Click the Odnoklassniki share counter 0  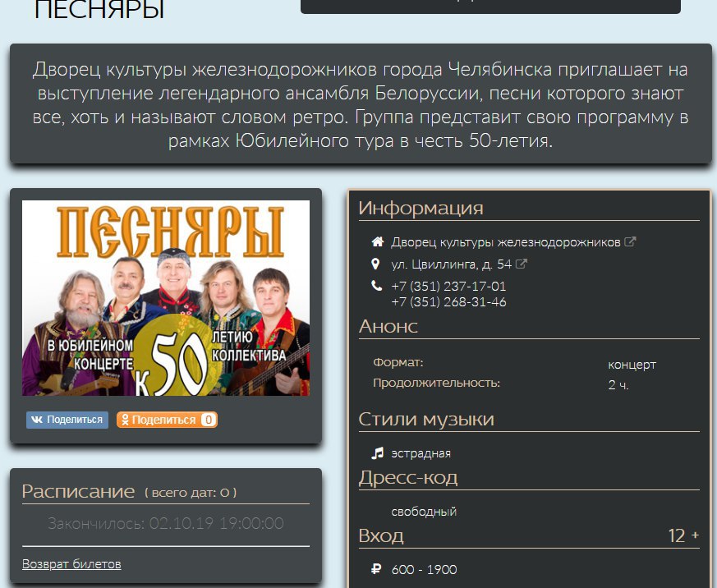coord(209,420)
